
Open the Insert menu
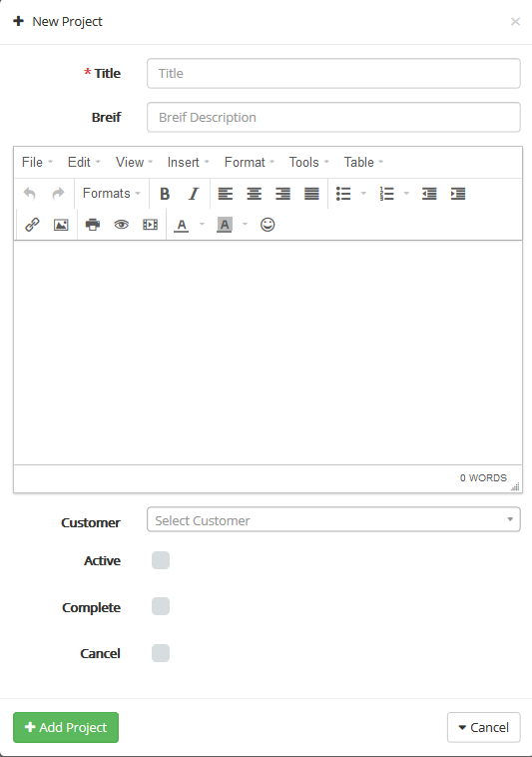click(x=188, y=162)
